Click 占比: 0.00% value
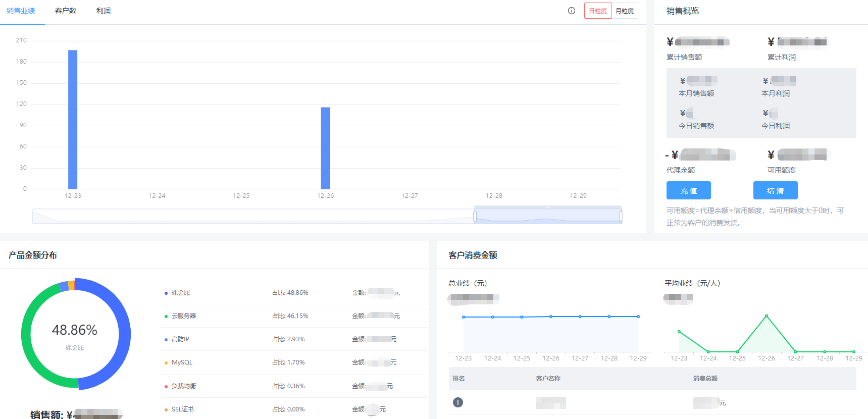Viewport: 868px width, 419px height. [x=288, y=409]
